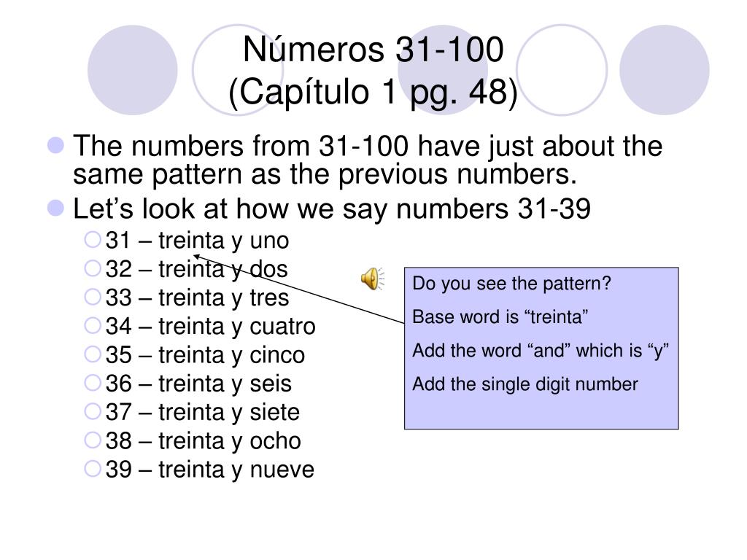Select the bullet beside 31 – treinta y uno
This screenshot has height=560, width=747.
[x=93, y=239]
